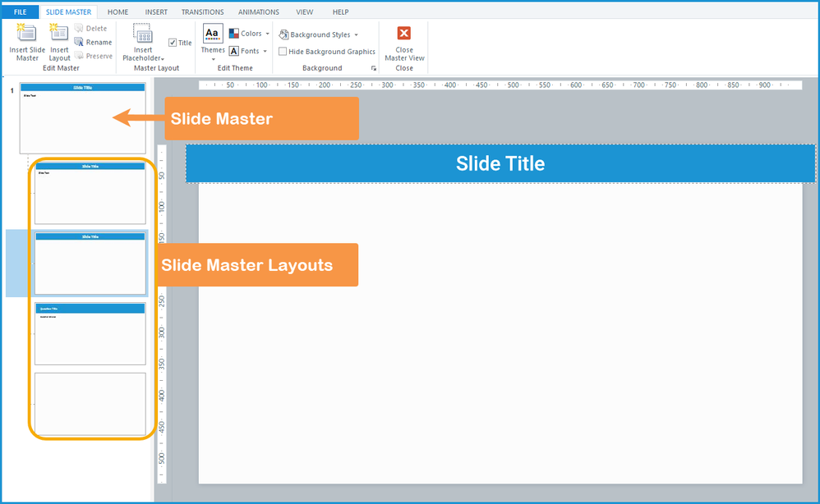The width and height of the screenshot is (820, 504).
Task: Open the Background Styles dropdown
Action: pos(356,35)
